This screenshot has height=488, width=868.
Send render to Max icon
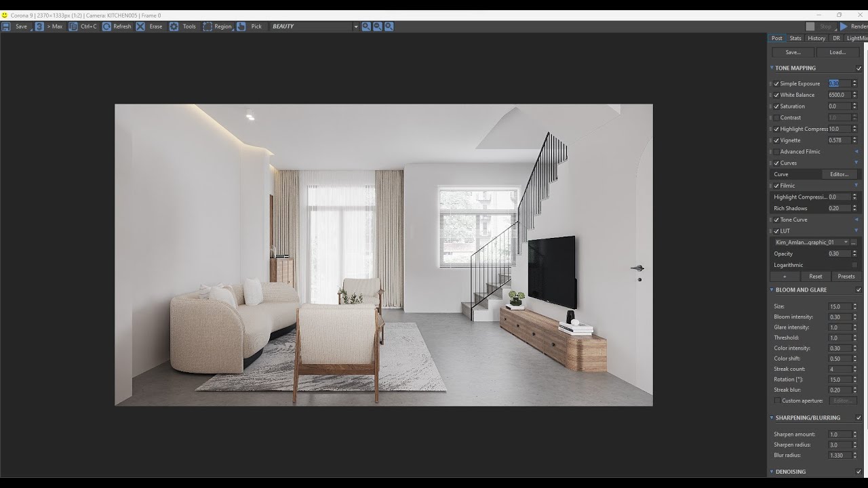(x=39, y=26)
